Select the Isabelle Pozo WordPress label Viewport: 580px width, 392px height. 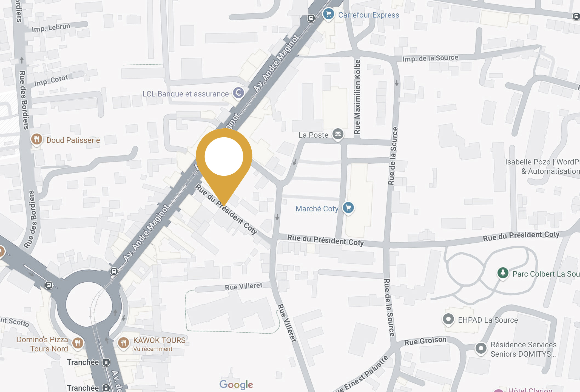[x=543, y=166]
